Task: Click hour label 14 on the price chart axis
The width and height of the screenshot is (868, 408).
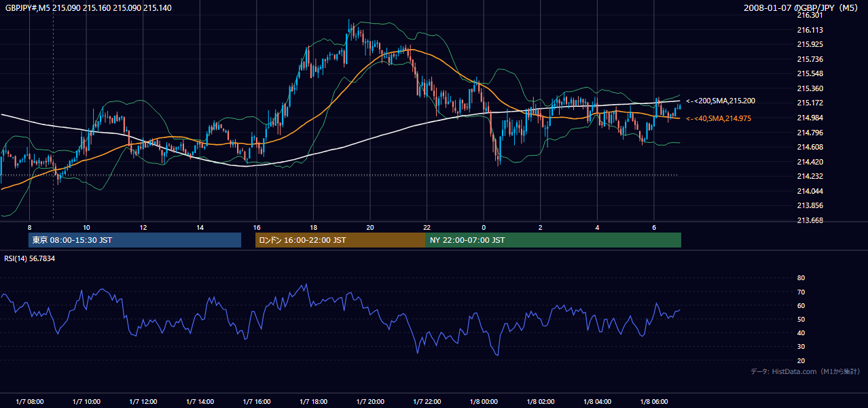Action: pyautogui.click(x=200, y=227)
